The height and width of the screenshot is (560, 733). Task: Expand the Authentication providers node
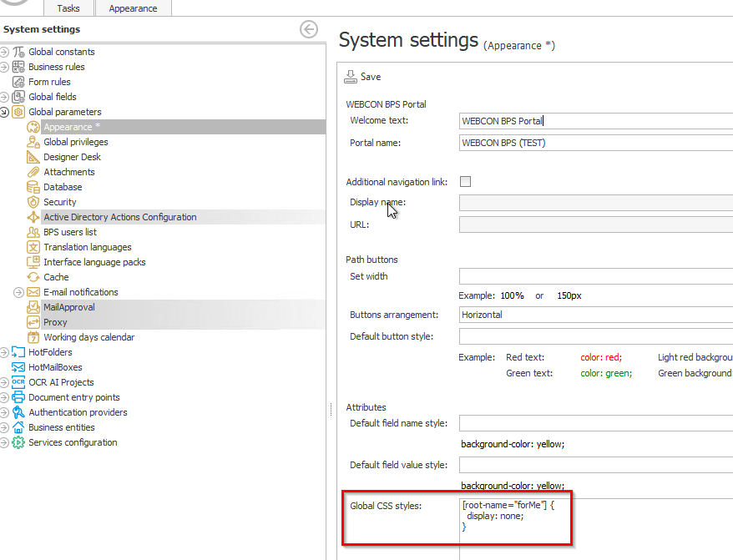click(4, 412)
